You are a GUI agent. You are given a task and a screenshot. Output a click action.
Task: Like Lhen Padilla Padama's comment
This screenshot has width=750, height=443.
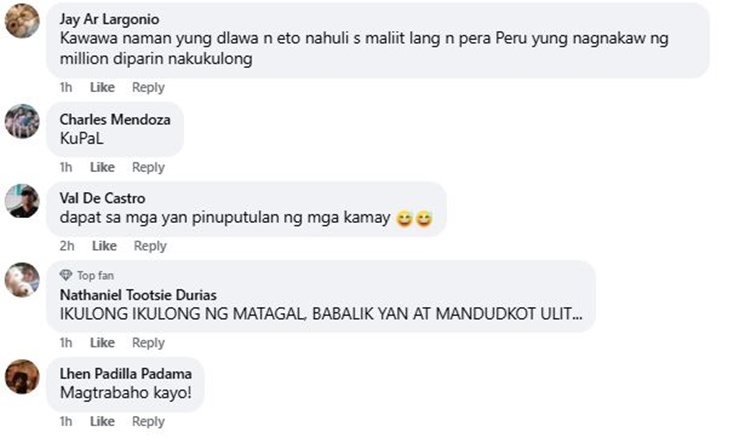[102, 421]
